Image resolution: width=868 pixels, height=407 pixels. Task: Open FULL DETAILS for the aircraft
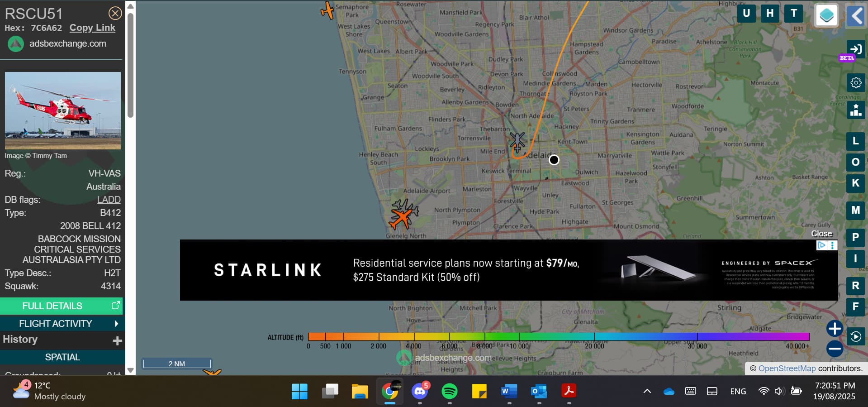coord(62,306)
